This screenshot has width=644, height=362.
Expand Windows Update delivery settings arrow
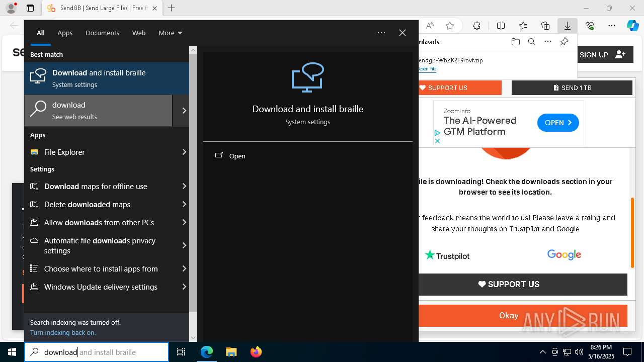184,287
